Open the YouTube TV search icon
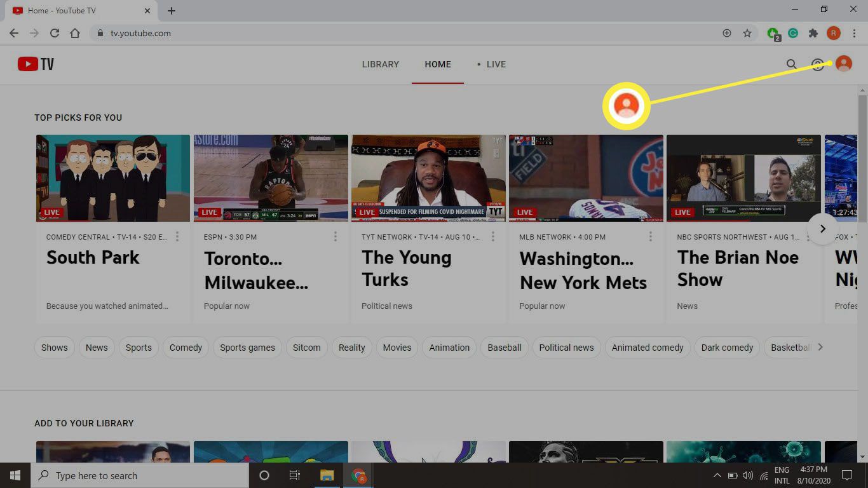Viewport: 868px width, 488px height. click(791, 64)
